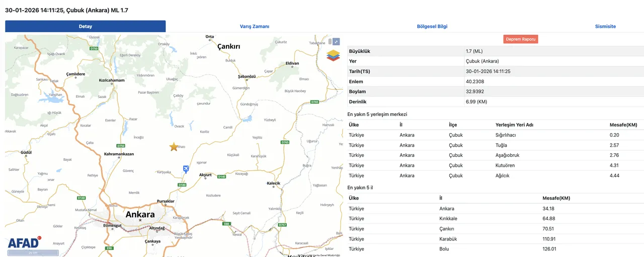Open the Deprem Raporu report
The image size is (644, 257).
tap(520, 39)
